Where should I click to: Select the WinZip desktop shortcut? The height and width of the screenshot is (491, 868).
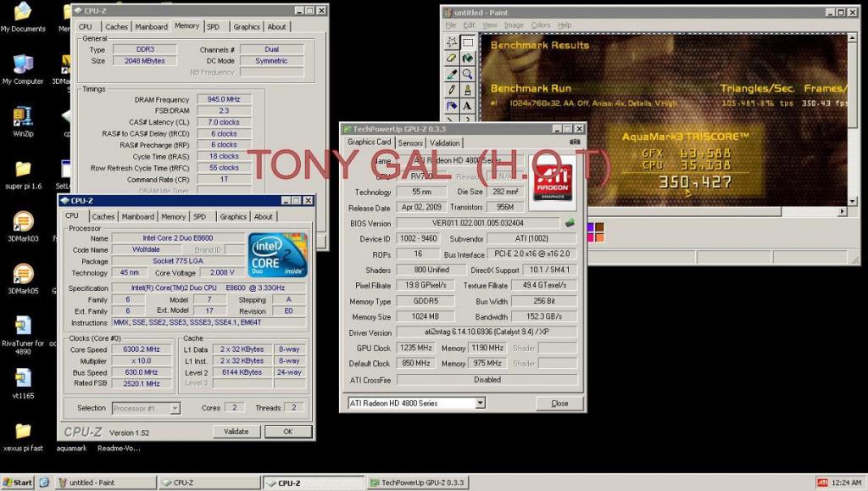click(x=23, y=122)
